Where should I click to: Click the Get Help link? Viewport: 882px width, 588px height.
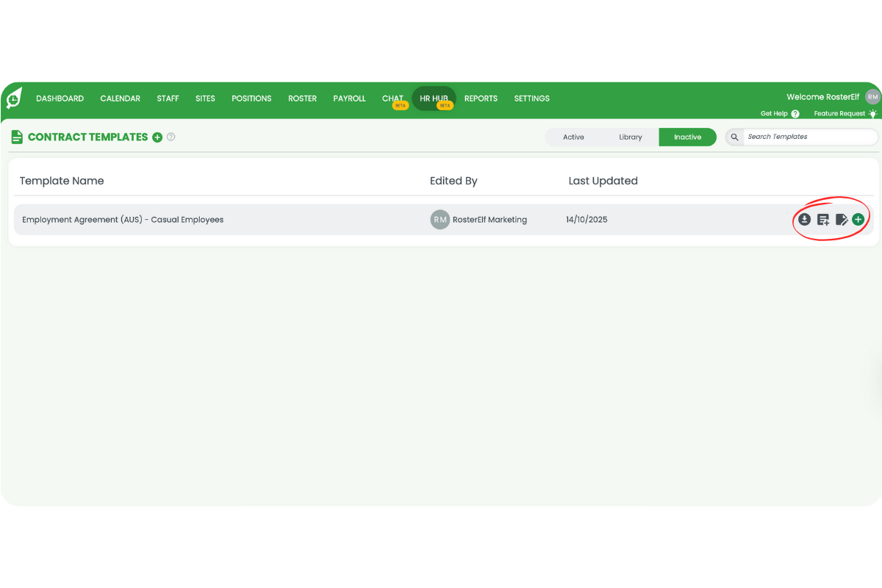[773, 113]
